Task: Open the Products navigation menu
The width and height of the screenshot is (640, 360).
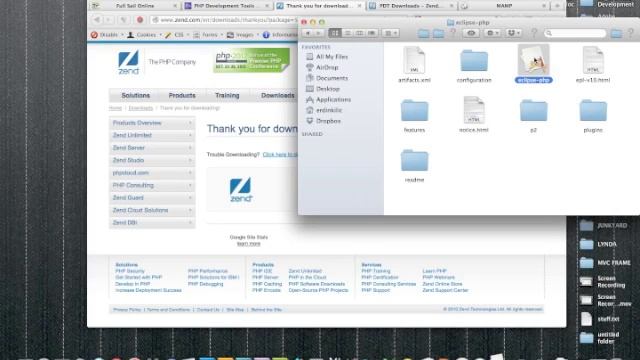Action: click(182, 95)
